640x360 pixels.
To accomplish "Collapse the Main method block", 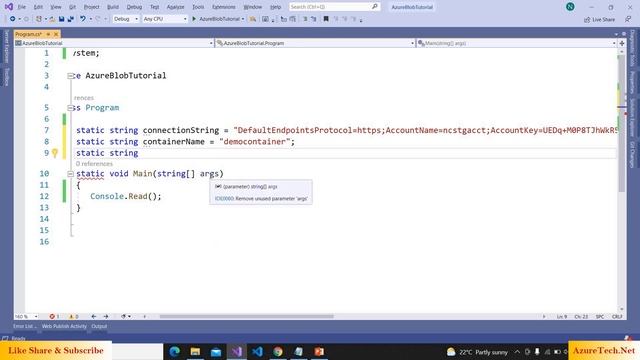I will point(70,174).
